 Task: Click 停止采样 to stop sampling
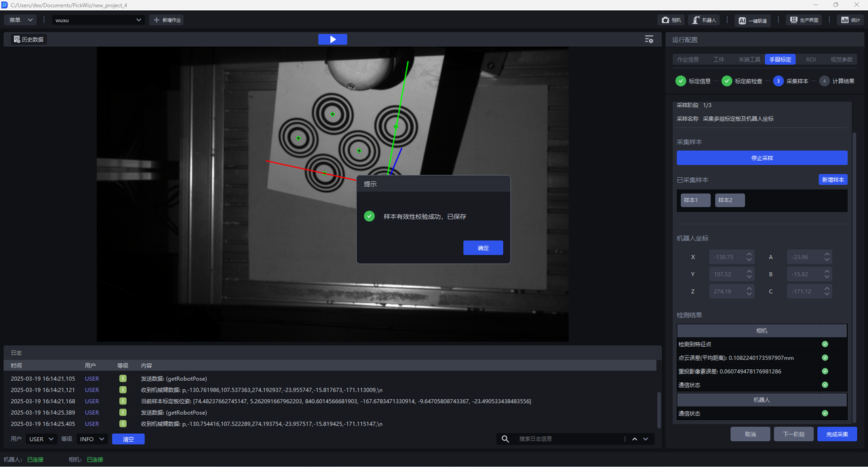click(762, 157)
